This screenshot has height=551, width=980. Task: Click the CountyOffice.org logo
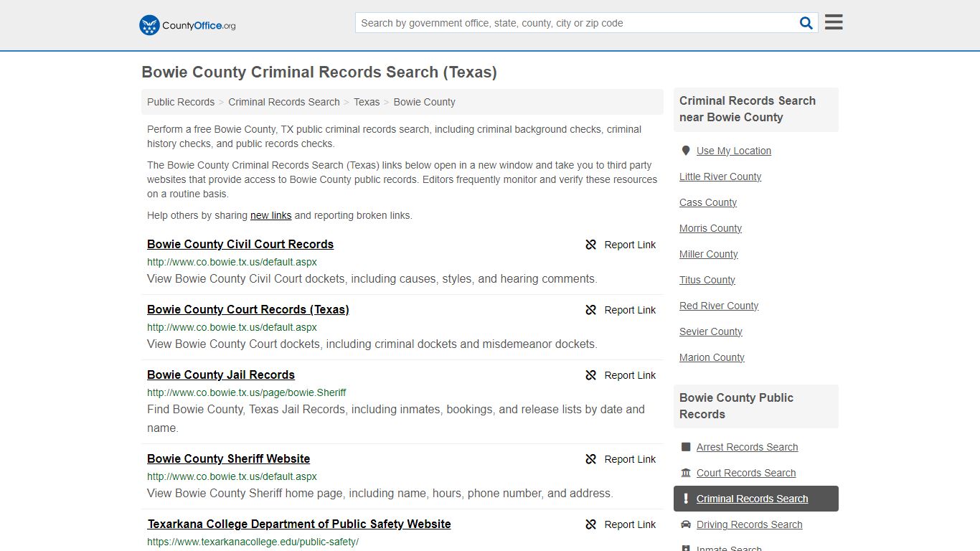[x=187, y=25]
